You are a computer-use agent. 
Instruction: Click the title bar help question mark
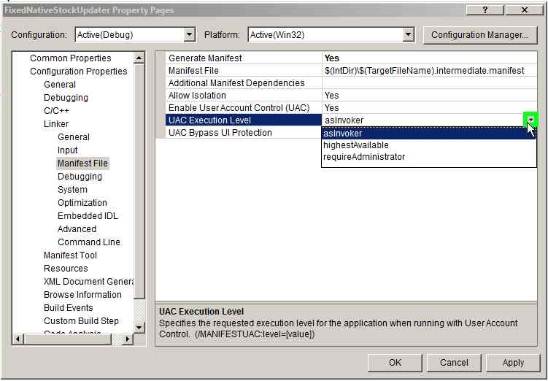(x=485, y=10)
